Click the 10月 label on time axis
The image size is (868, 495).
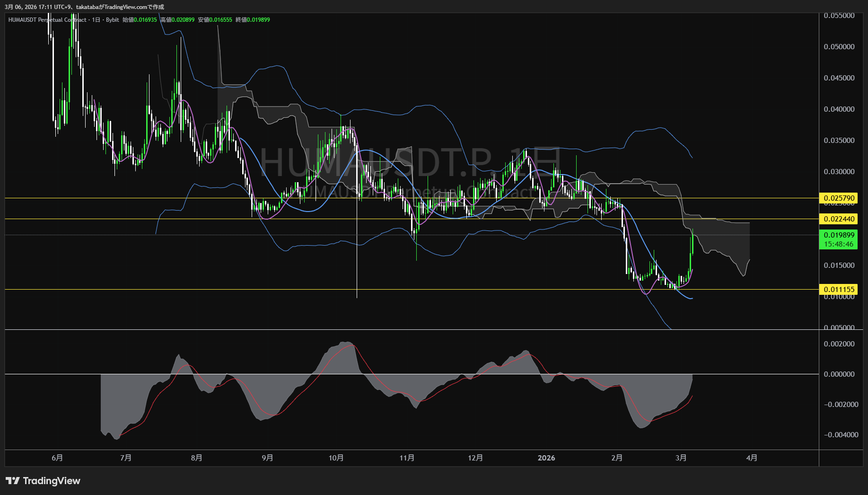336,458
